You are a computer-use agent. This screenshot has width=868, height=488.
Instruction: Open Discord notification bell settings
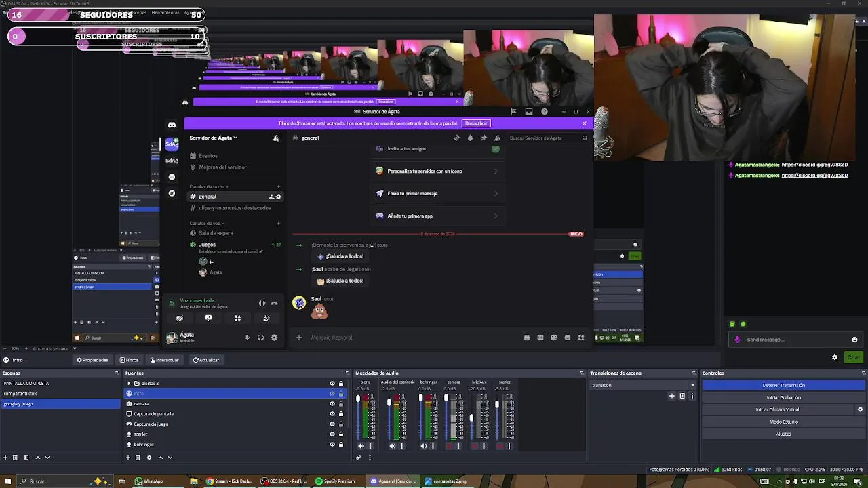click(470, 138)
